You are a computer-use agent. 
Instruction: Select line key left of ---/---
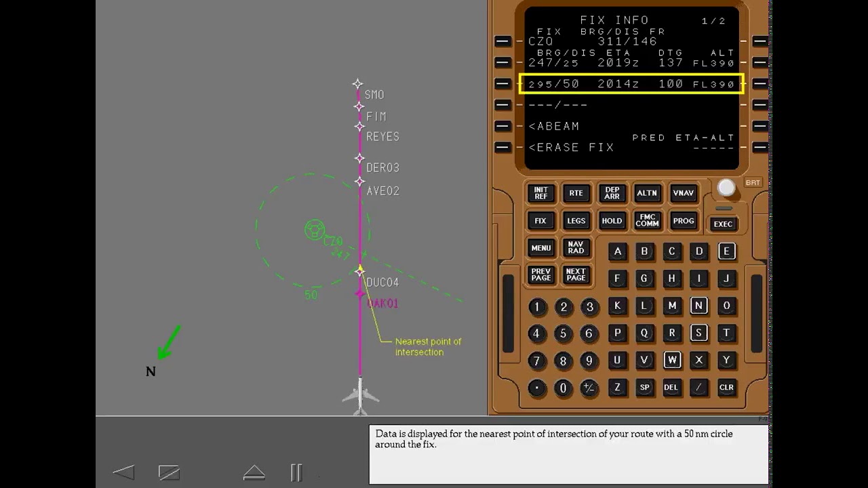[502, 104]
